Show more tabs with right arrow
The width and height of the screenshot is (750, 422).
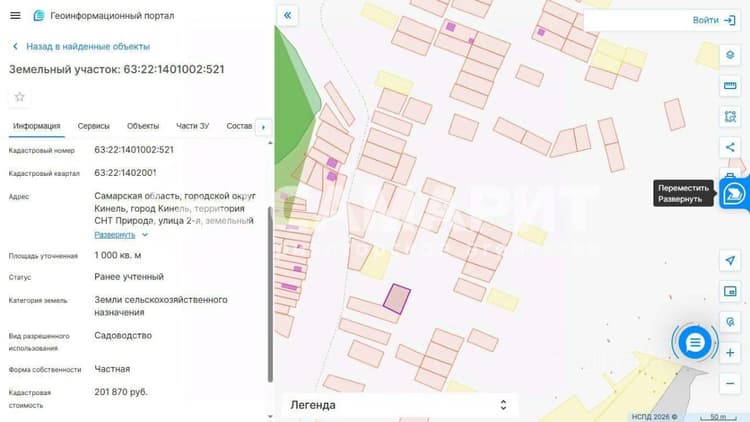[263, 127]
